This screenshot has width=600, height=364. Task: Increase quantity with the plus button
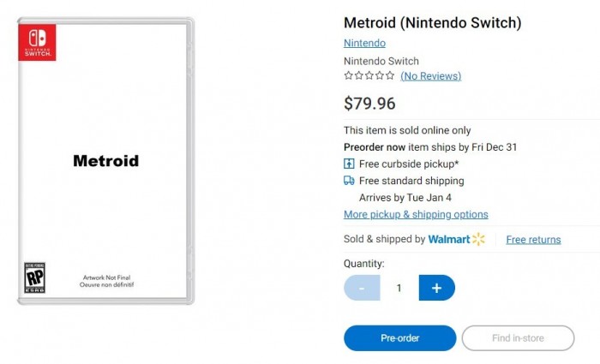[436, 288]
